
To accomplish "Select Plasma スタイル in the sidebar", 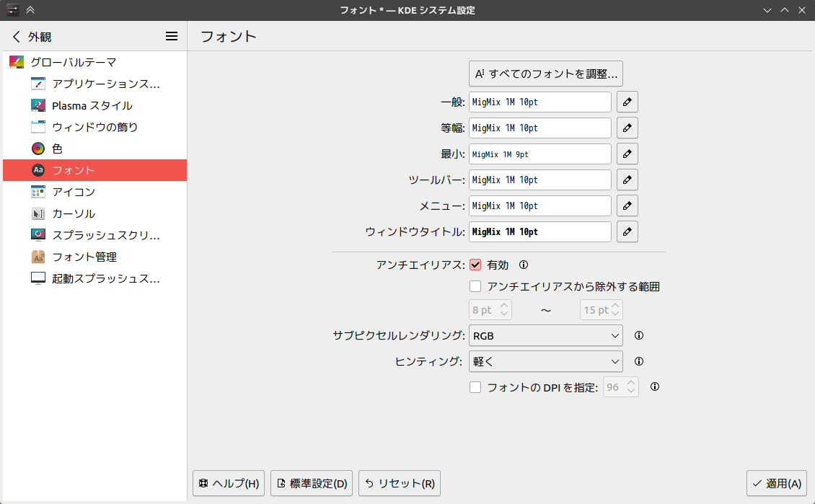I will pos(95,105).
